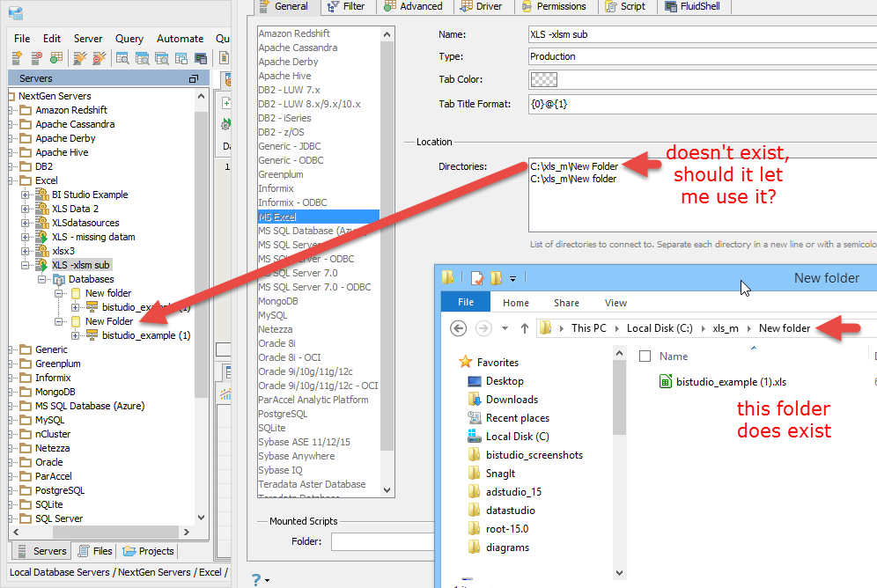Click the restore icon in Servers panel header

coord(194,79)
